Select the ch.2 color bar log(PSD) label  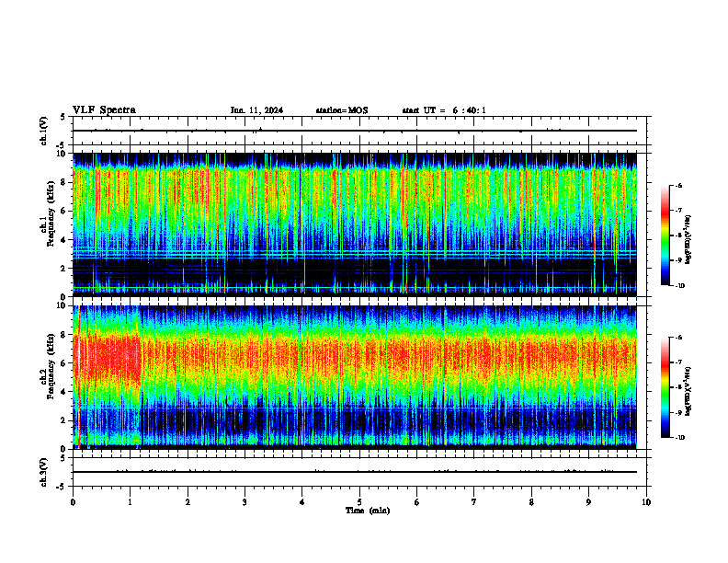tap(688, 392)
